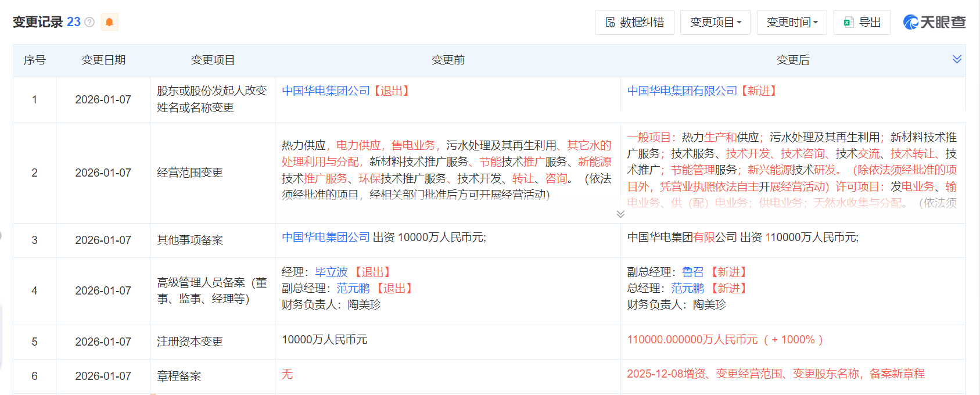Click the 高级管理人员备案 cell

tap(212, 290)
